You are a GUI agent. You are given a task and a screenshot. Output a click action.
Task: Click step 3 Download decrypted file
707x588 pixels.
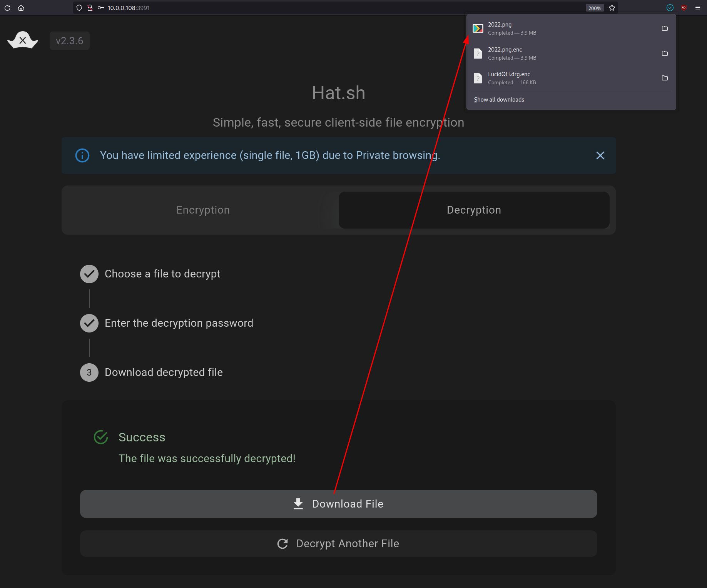[x=151, y=373]
